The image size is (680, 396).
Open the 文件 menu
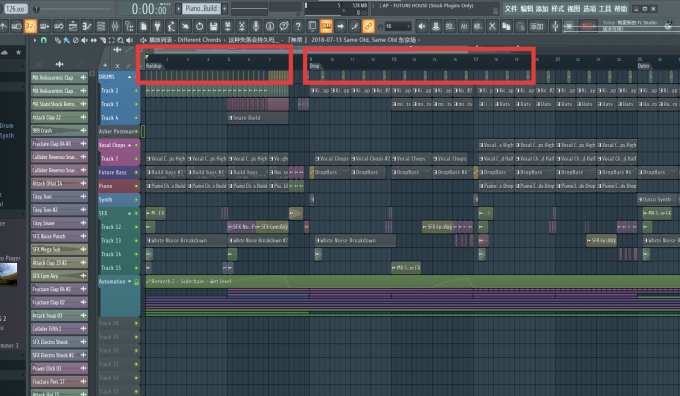pos(511,8)
